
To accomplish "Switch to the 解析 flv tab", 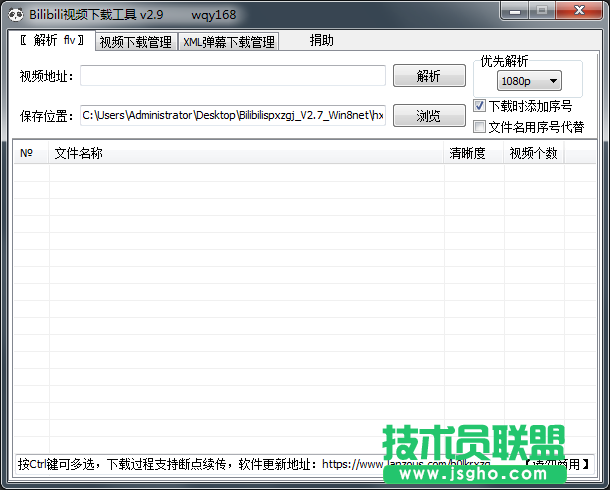I will [x=52, y=40].
